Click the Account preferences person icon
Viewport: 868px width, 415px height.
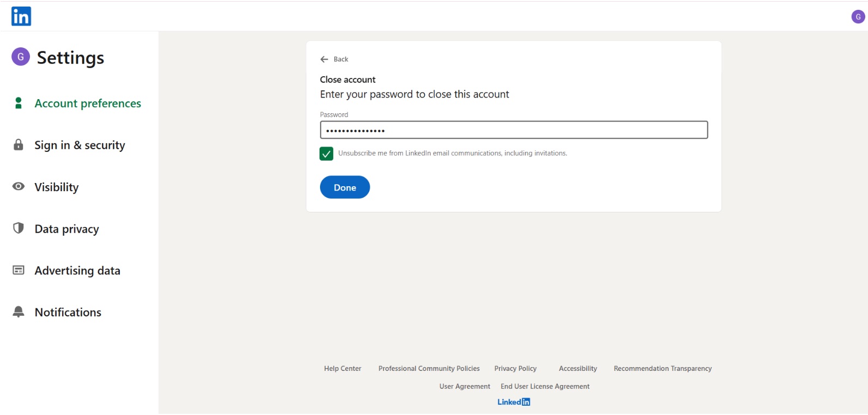tap(19, 103)
